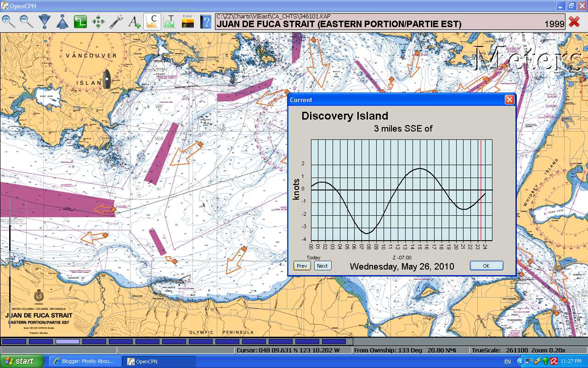The image size is (588, 368).
Task: Select the rightmost chart bar segment
Action: (334, 342)
